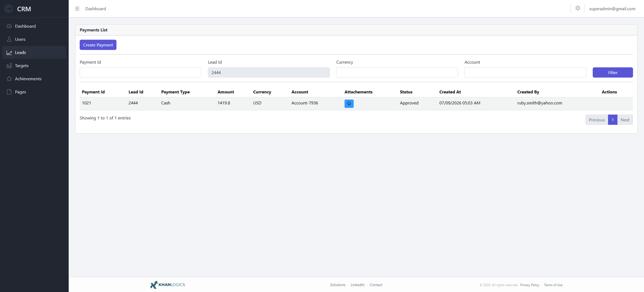Image resolution: width=644 pixels, height=292 pixels.
Task: Go to the Previous page
Action: (597, 120)
